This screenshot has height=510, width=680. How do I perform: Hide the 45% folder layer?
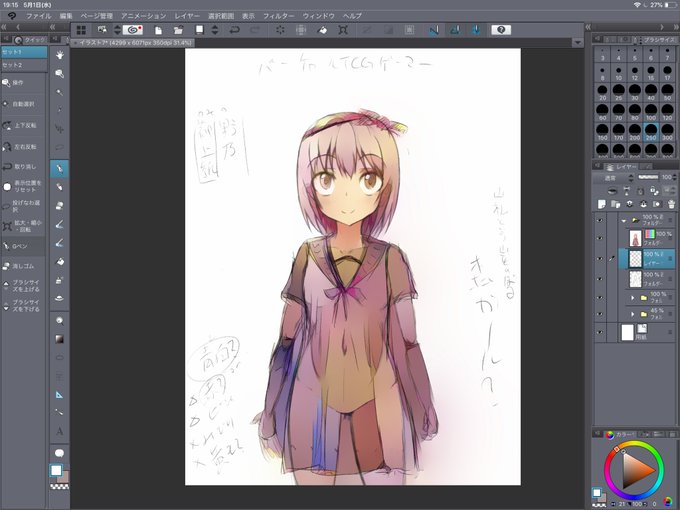click(600, 314)
